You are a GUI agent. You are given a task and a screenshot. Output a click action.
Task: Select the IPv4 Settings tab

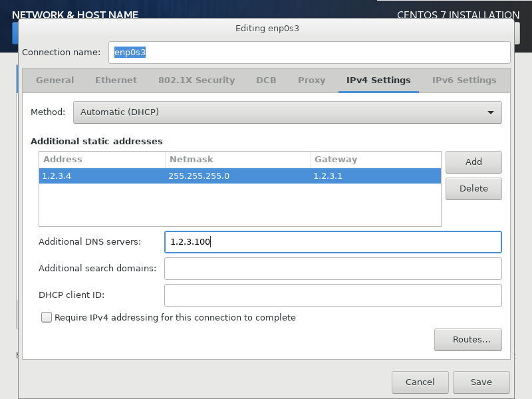[378, 80]
